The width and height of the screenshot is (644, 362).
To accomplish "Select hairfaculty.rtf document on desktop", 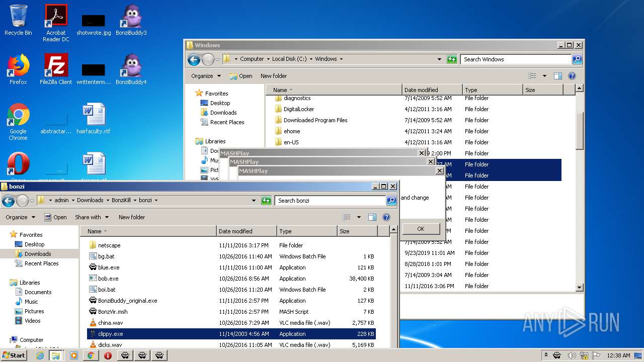I will (x=94, y=119).
